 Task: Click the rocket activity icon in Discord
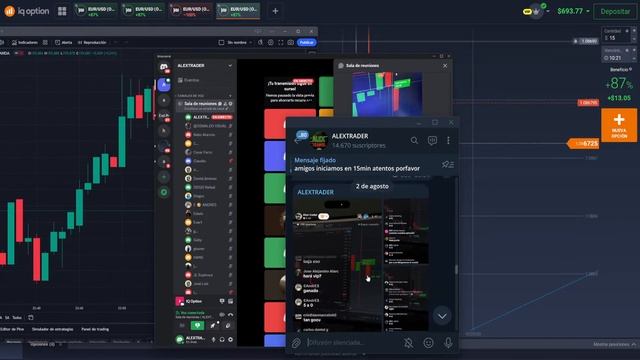pos(213,325)
